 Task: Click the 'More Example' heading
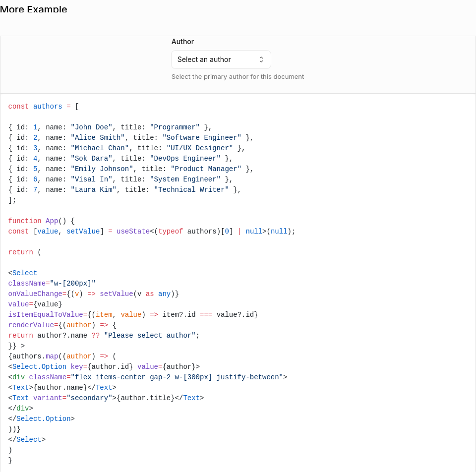tap(33, 9)
